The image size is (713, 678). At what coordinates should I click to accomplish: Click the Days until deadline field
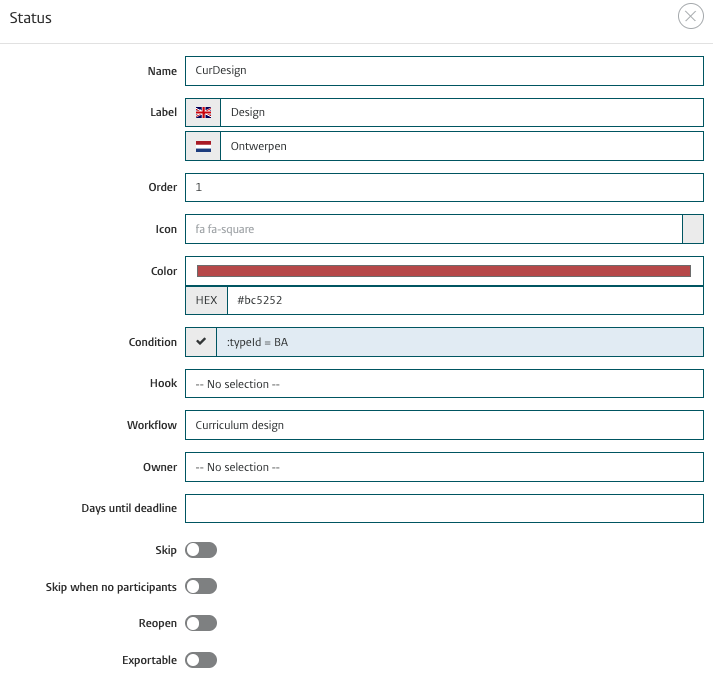pyautogui.click(x=444, y=508)
